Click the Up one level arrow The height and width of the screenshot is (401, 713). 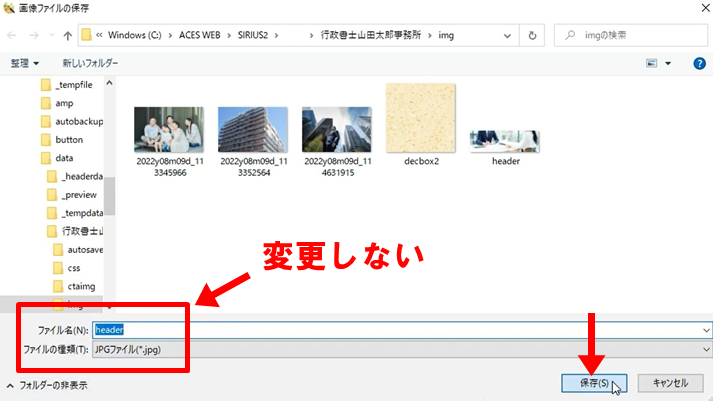point(66,36)
